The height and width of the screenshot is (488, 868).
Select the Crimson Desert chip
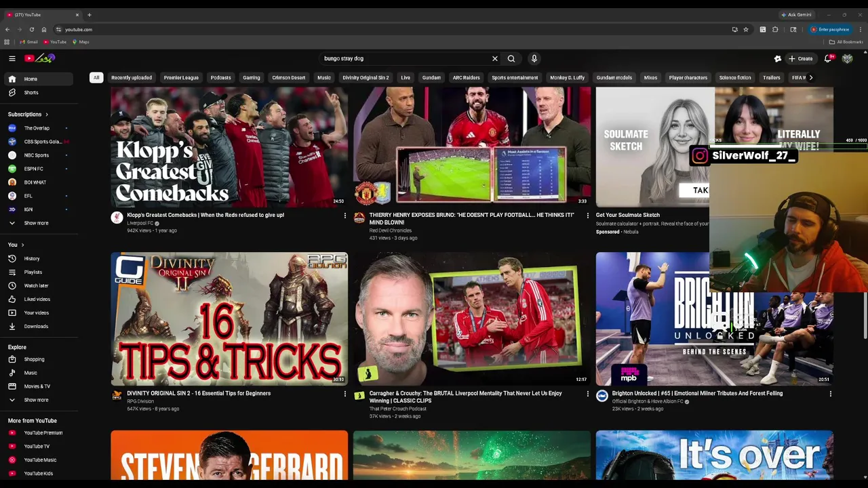[x=289, y=78]
